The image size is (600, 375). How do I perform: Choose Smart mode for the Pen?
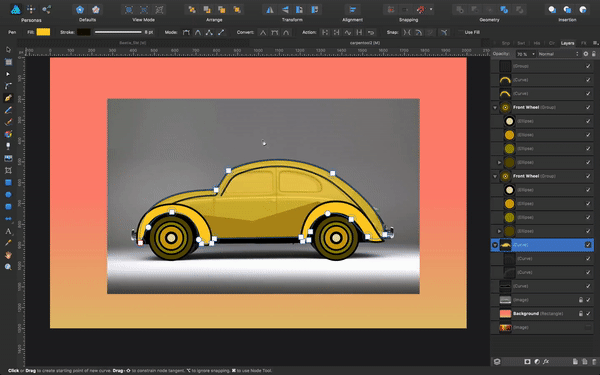(x=198, y=33)
